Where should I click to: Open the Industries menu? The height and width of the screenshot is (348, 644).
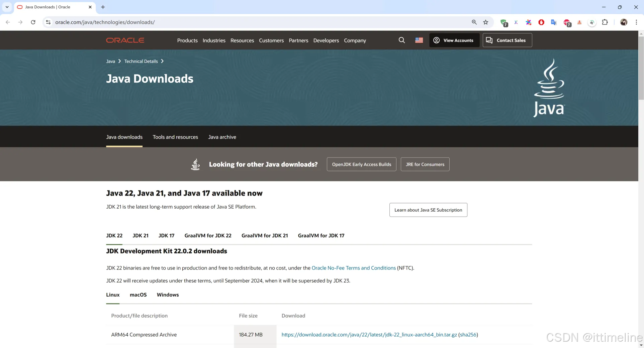click(214, 40)
